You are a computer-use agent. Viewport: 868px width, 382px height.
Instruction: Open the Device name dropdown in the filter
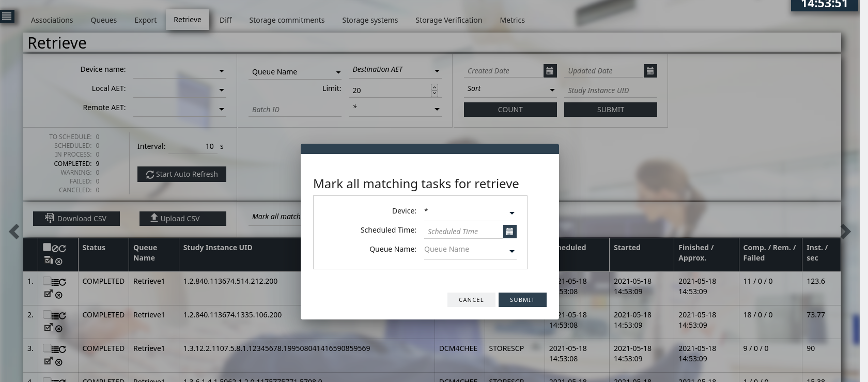pos(180,70)
